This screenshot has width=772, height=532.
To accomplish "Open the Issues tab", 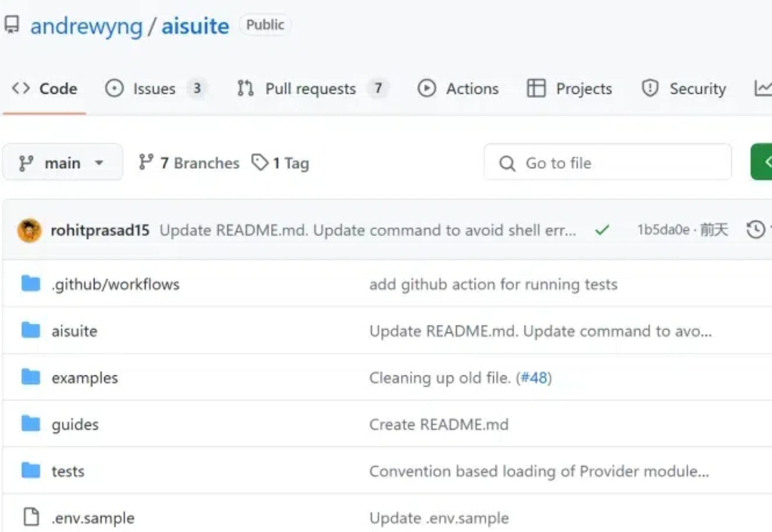I will (x=155, y=89).
